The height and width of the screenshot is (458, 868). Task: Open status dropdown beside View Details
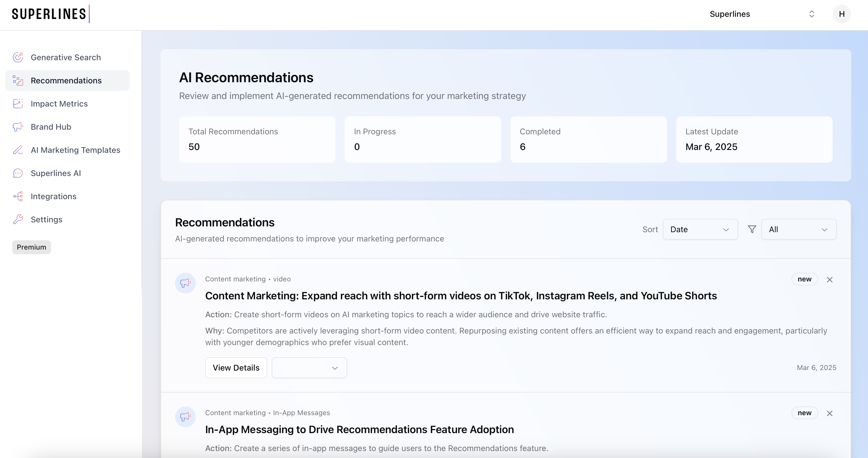tap(309, 368)
